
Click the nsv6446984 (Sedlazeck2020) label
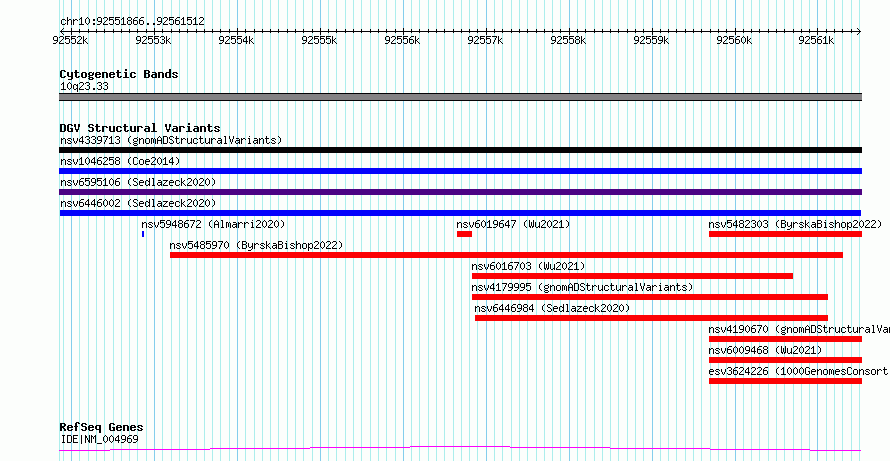(552, 308)
